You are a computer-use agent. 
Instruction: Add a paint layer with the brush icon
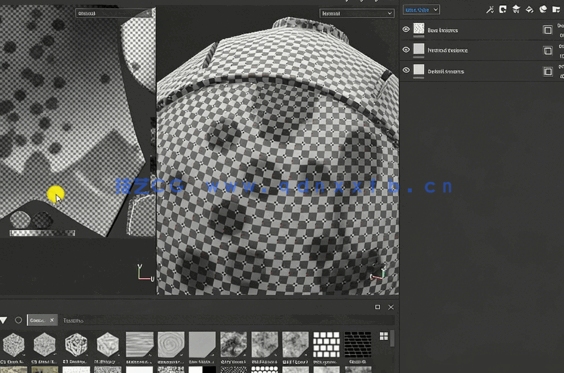(x=516, y=9)
